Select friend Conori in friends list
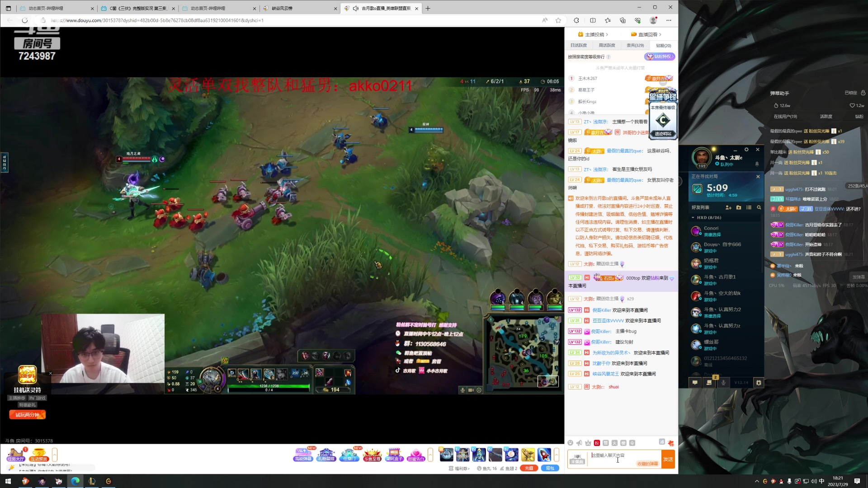 [x=726, y=231]
